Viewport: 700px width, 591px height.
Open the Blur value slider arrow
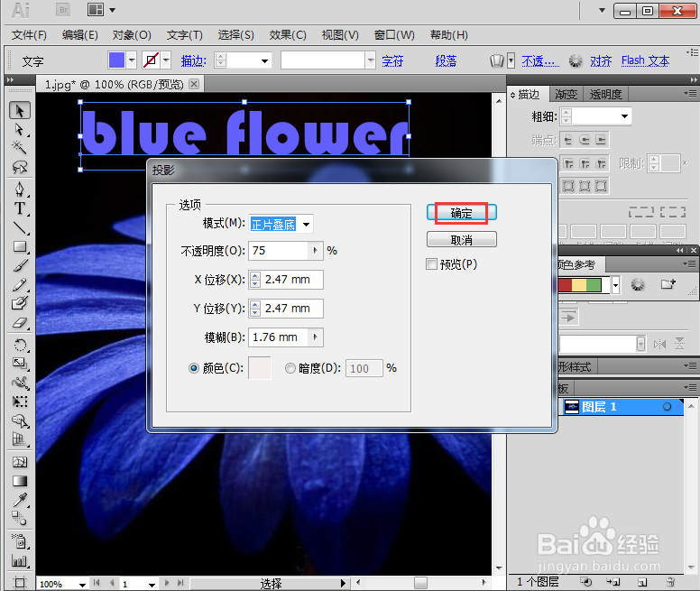[315, 337]
